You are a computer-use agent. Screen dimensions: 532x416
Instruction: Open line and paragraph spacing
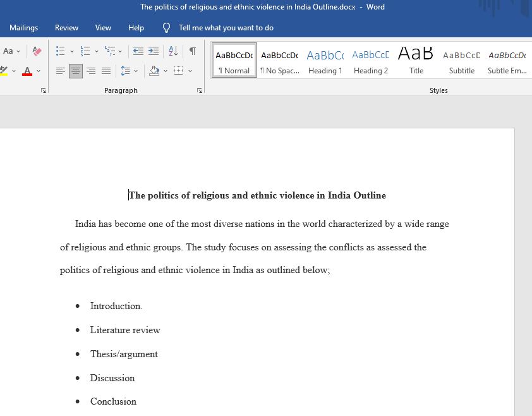[126, 71]
